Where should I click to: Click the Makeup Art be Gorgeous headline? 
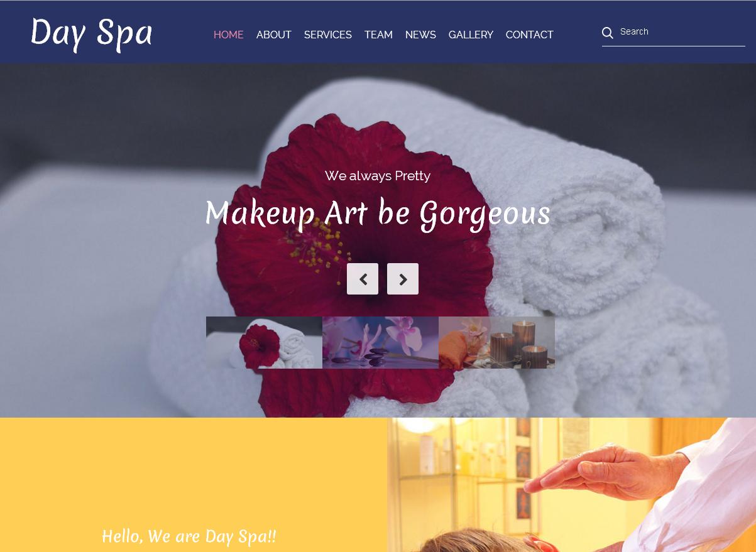(378, 214)
